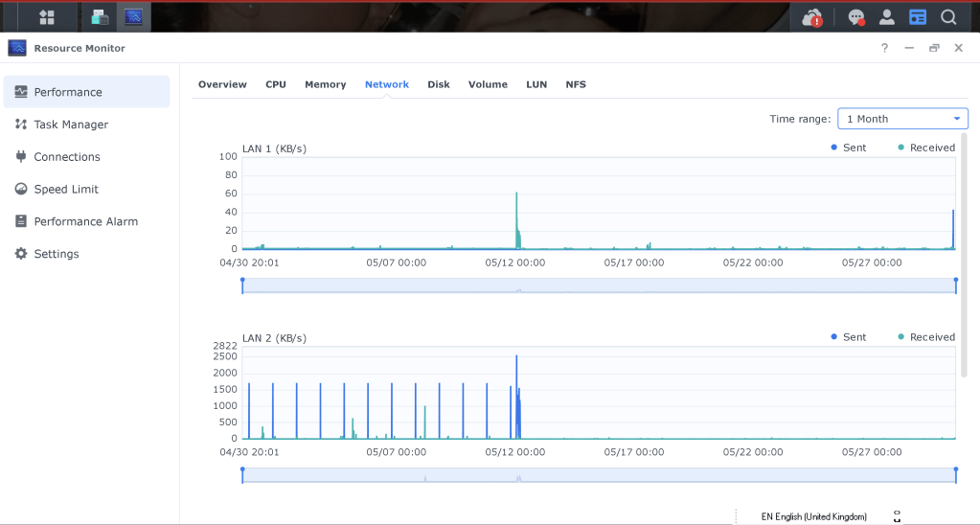
Task: Open the cloud upload alert icon
Action: tap(813, 17)
